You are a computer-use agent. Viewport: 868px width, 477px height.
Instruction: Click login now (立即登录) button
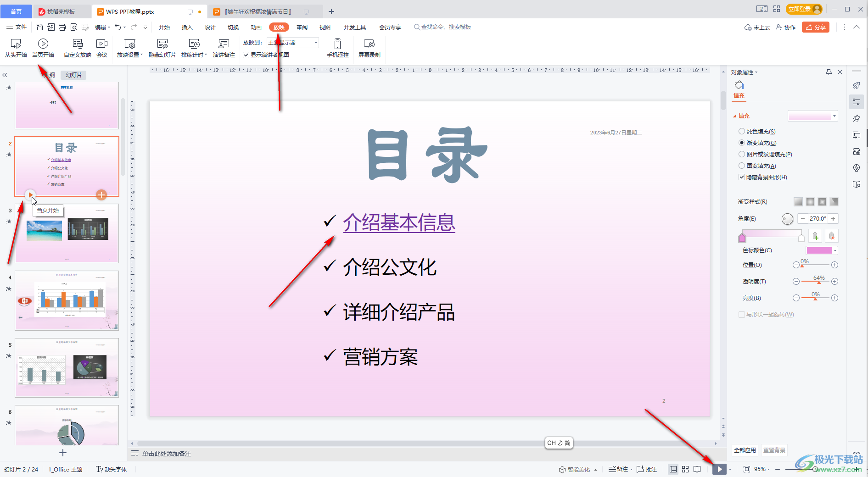pyautogui.click(x=804, y=9)
